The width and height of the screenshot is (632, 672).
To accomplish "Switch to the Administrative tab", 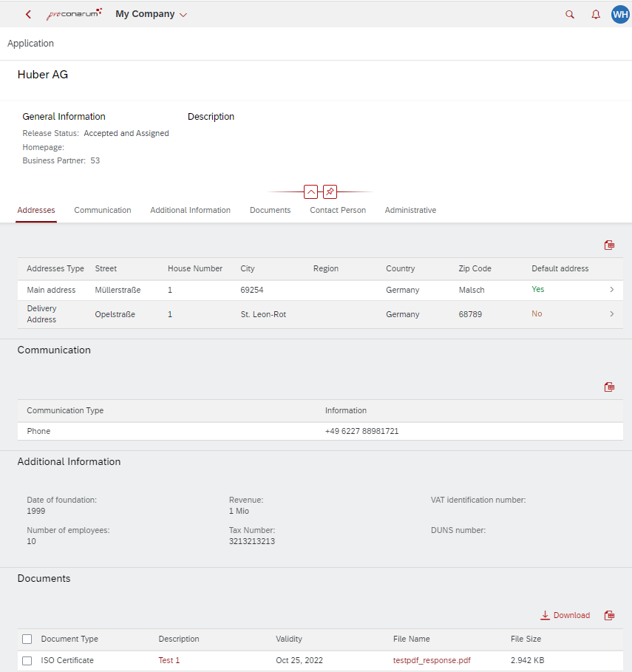I will tap(410, 210).
